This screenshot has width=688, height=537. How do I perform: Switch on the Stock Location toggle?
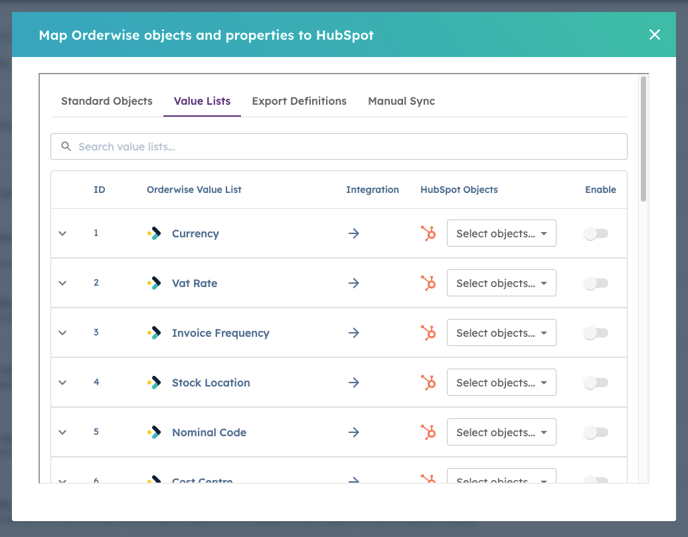click(x=596, y=383)
